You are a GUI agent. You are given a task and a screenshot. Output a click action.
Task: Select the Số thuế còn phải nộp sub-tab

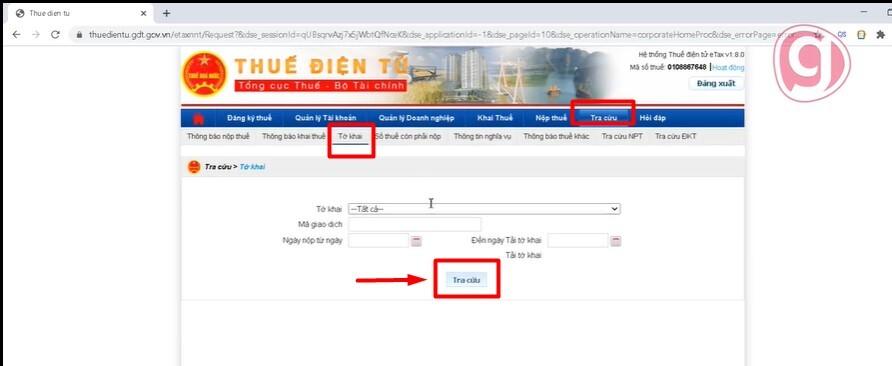click(x=408, y=137)
